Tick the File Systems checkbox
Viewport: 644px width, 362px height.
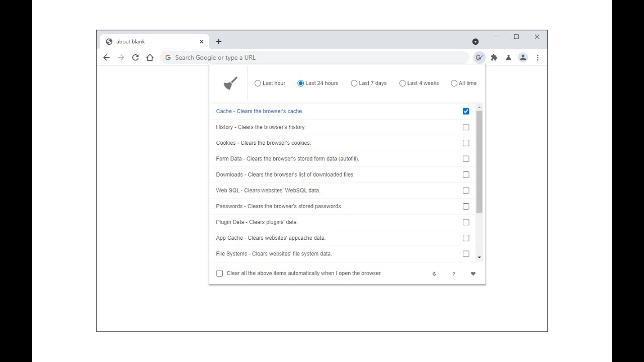pos(466,254)
